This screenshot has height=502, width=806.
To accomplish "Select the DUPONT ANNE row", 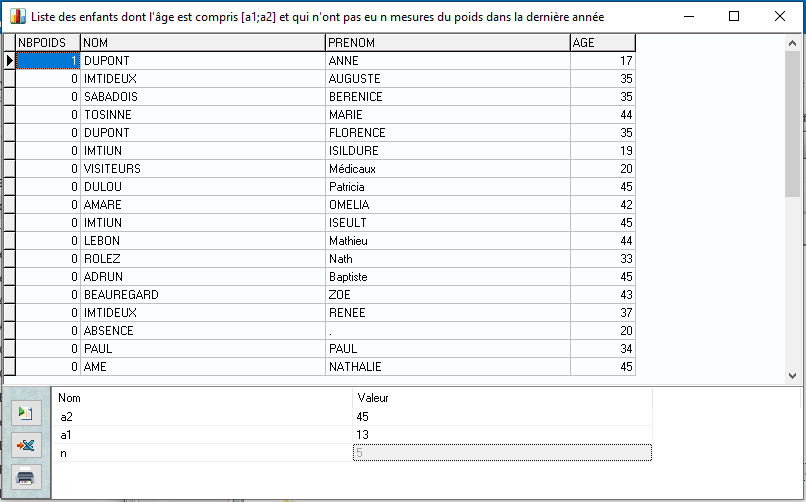I will click(202, 61).
